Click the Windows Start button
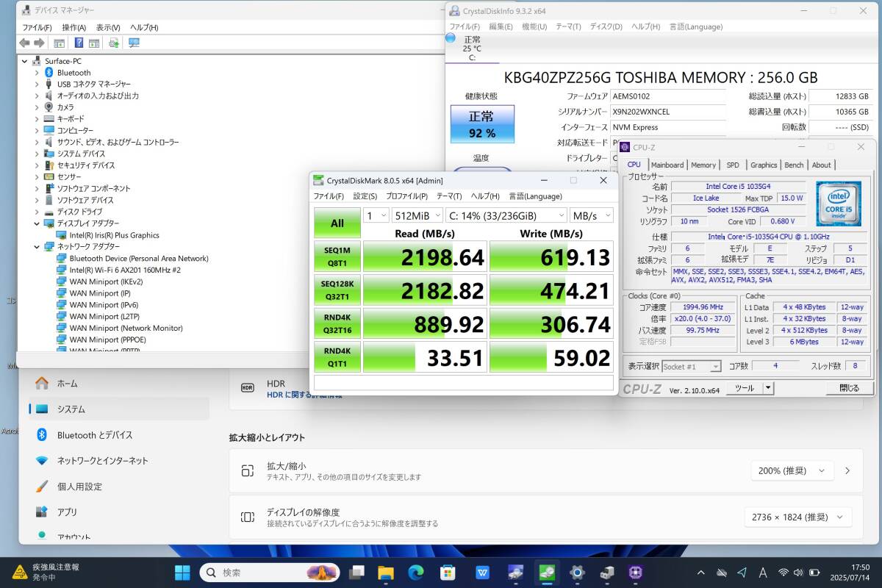 tap(182, 573)
